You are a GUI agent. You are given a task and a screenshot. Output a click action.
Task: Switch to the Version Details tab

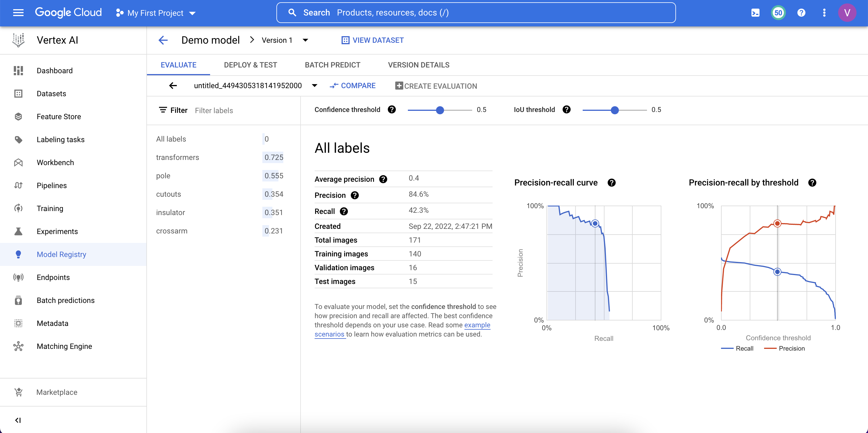(x=418, y=65)
